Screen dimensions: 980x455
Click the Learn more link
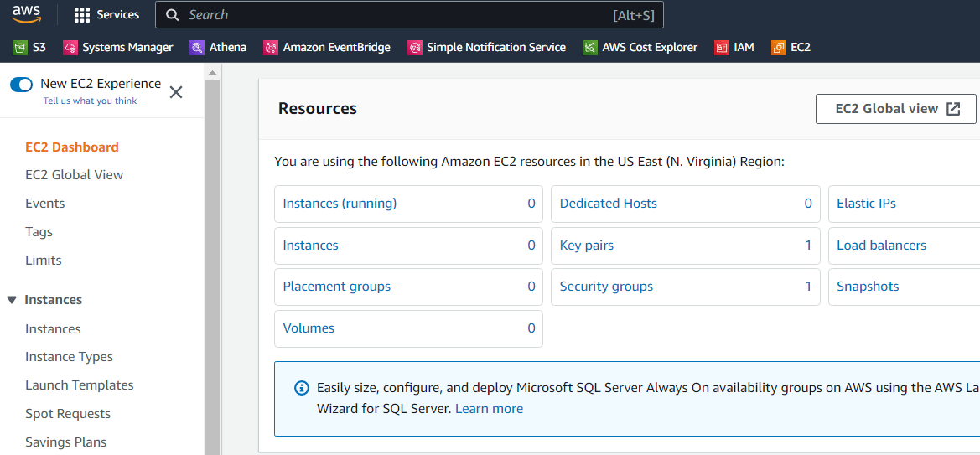pyautogui.click(x=490, y=409)
